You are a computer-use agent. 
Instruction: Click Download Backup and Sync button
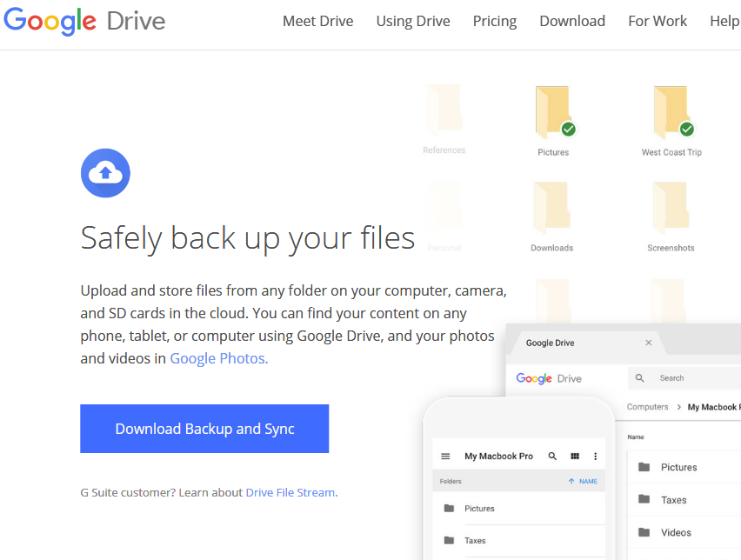(x=204, y=429)
